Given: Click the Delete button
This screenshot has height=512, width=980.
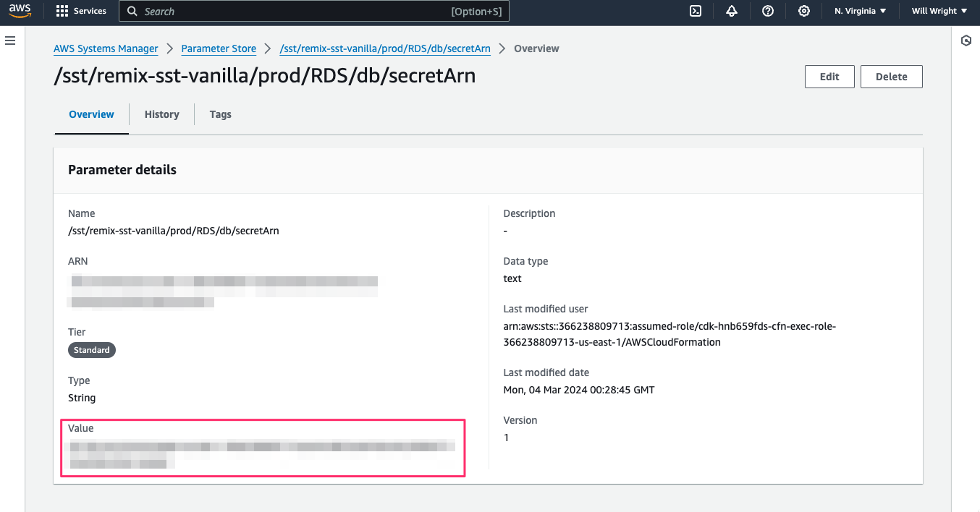Looking at the screenshot, I should click(891, 76).
